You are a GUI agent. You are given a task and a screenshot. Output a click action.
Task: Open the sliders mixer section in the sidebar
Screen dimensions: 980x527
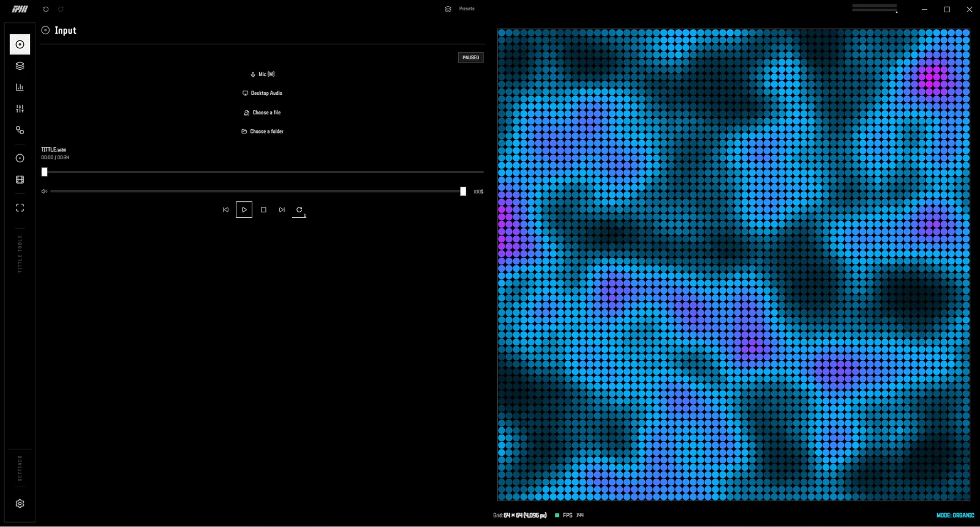point(20,109)
